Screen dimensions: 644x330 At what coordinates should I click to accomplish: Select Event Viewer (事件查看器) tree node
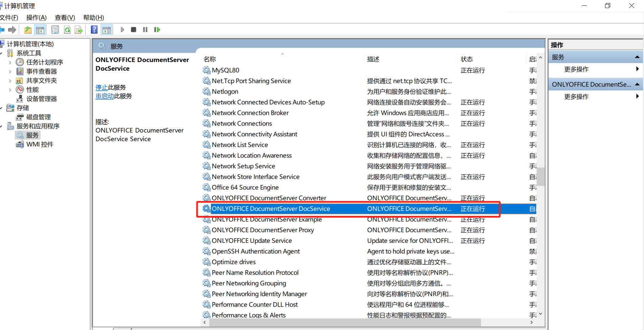42,71
